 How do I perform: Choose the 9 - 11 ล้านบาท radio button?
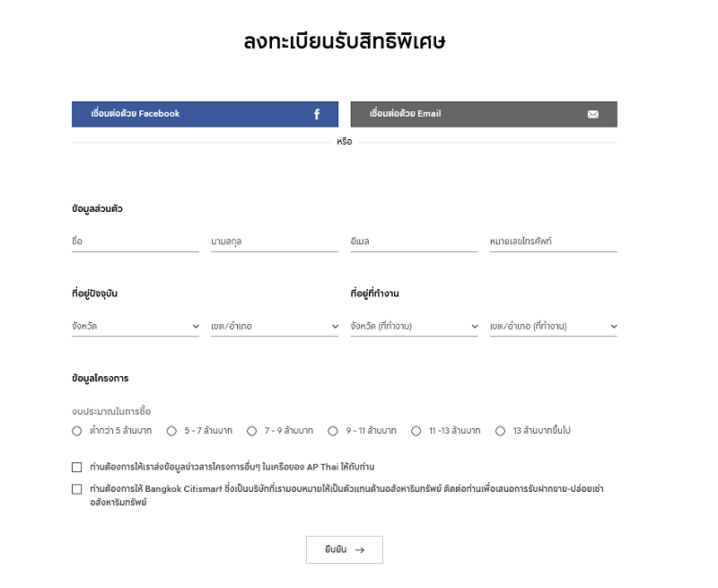tap(333, 431)
